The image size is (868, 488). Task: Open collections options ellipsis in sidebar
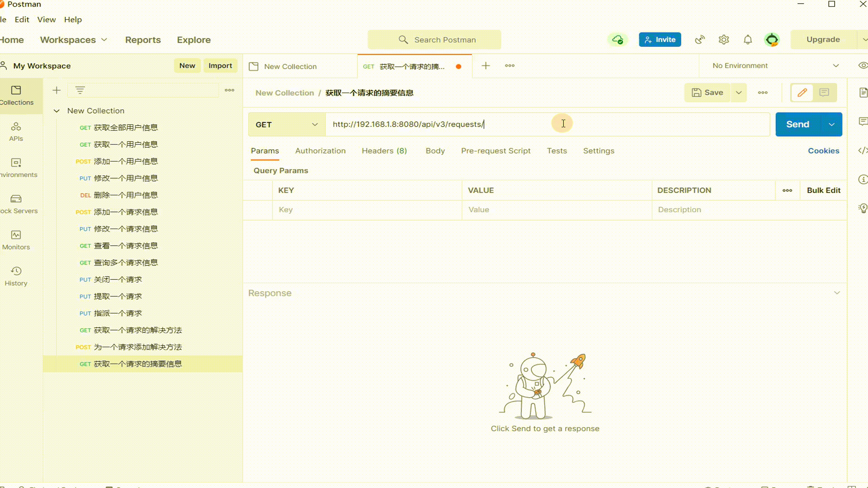[229, 90]
